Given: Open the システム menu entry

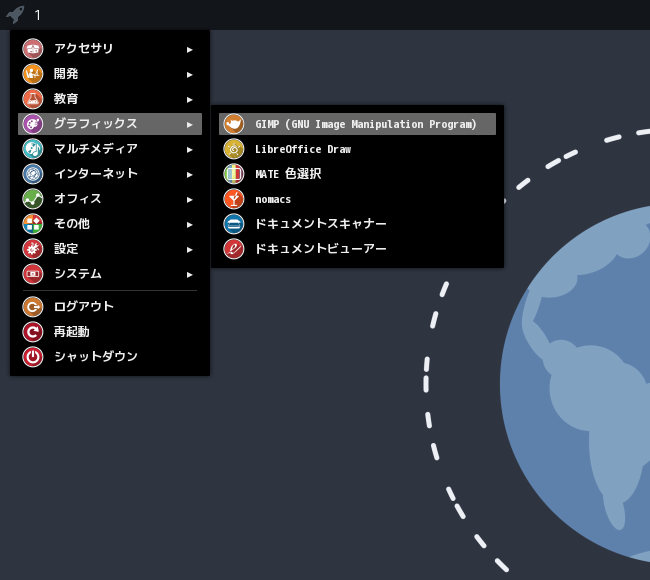Looking at the screenshot, I should (x=110, y=274).
